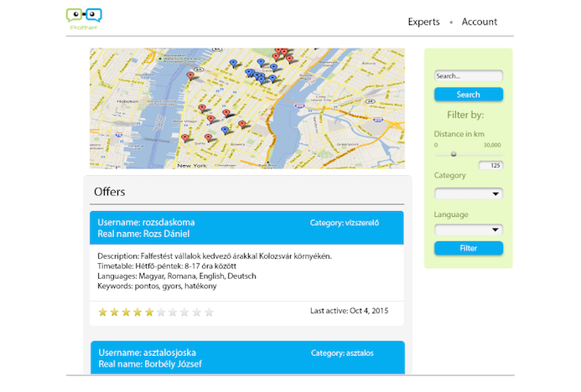
Task: Rate rozsdaskoma with the first star
Action: point(103,312)
